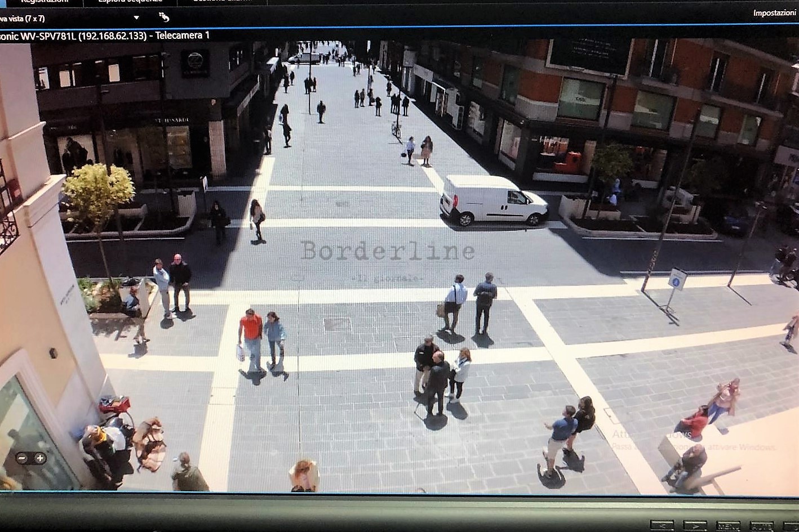Viewport: 799px width, 532px height.
Task: Click the reload view layout icon
Action: tap(164, 17)
